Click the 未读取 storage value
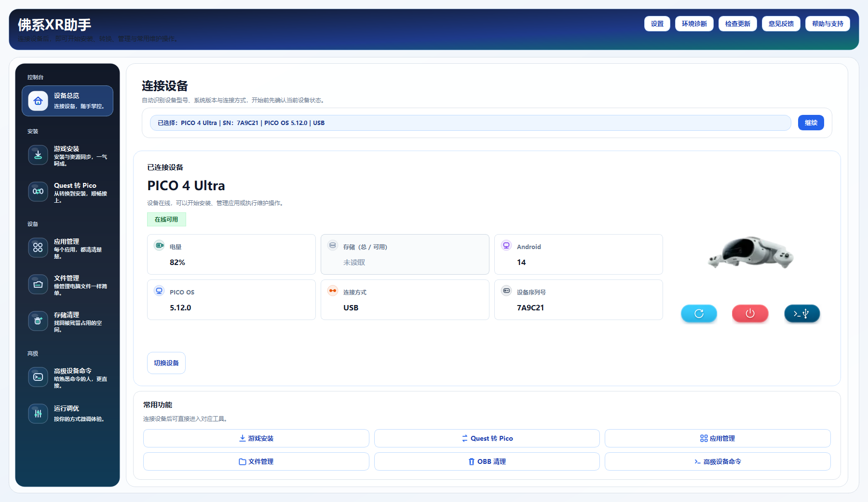 point(354,262)
